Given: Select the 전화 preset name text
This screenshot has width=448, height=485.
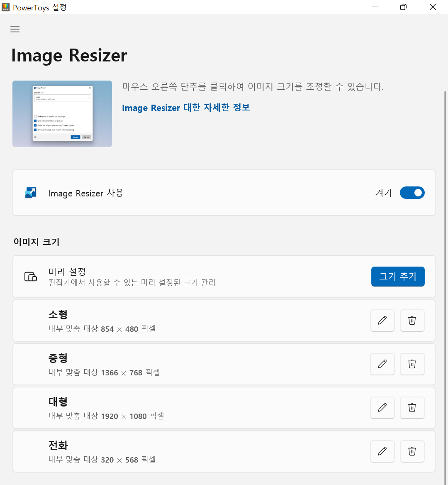Looking at the screenshot, I should 58,446.
